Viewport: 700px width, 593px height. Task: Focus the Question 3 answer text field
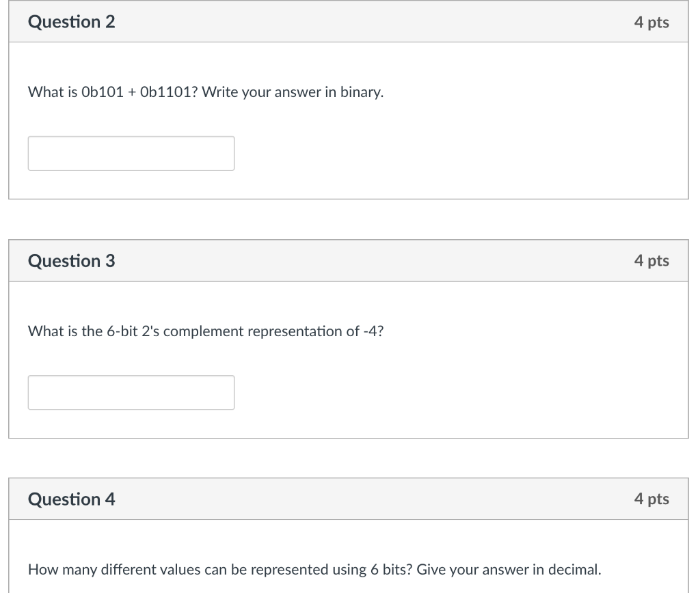tap(131, 392)
